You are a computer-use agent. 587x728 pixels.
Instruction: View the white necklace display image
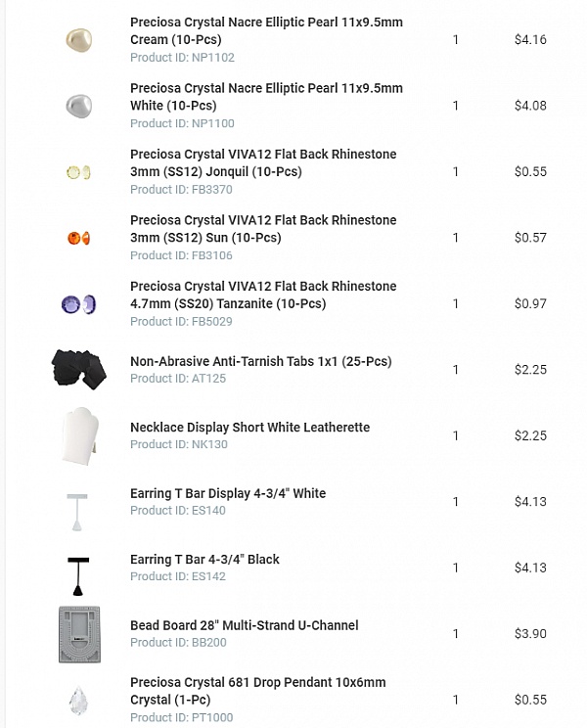coord(80,436)
